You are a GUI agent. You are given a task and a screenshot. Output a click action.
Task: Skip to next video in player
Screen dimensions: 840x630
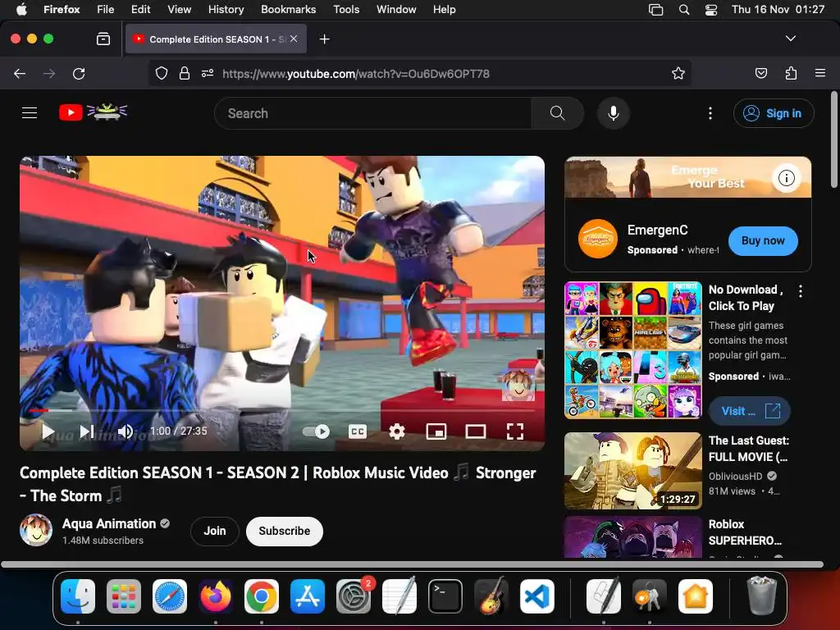tap(87, 431)
